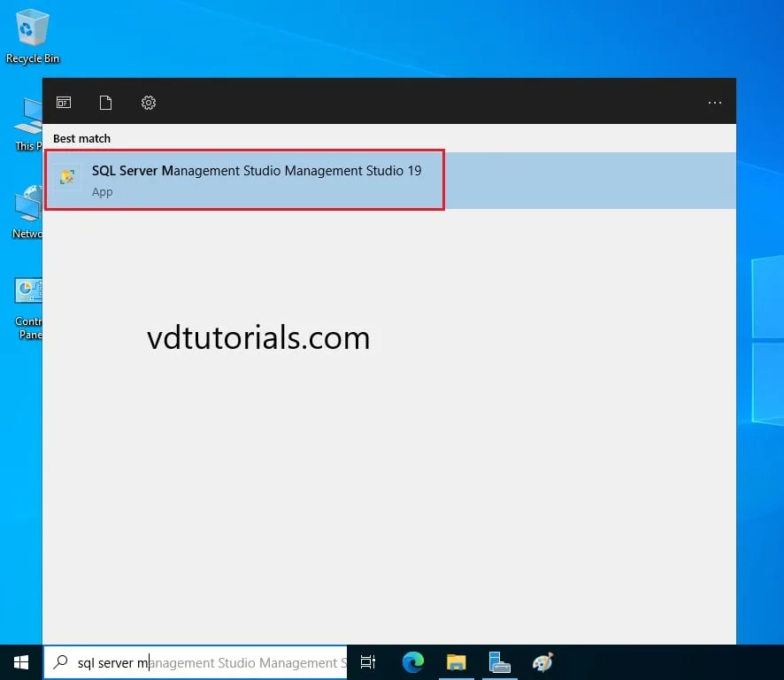Click the magnifier icon in search box
Viewport: 784px width, 680px height.
coord(61,662)
